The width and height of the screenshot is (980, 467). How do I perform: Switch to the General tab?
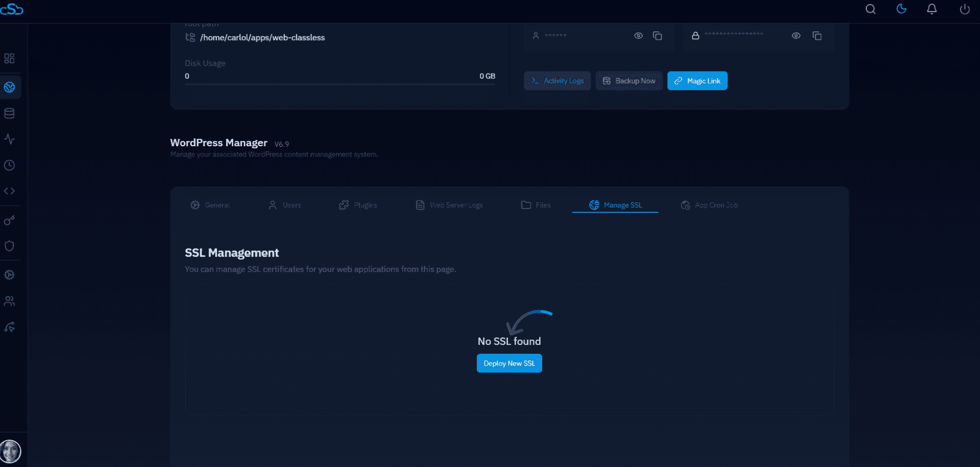210,205
